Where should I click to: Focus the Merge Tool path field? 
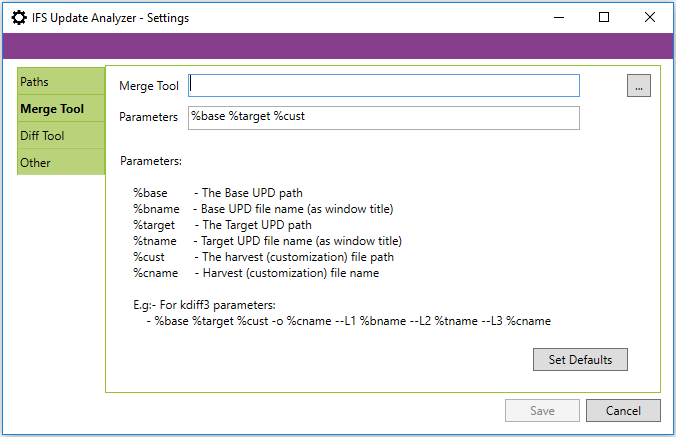point(384,85)
